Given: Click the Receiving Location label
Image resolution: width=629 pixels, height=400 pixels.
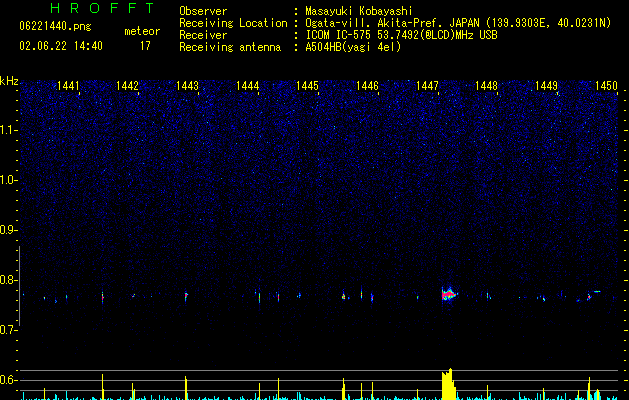Looking at the screenshot, I should [233, 23].
